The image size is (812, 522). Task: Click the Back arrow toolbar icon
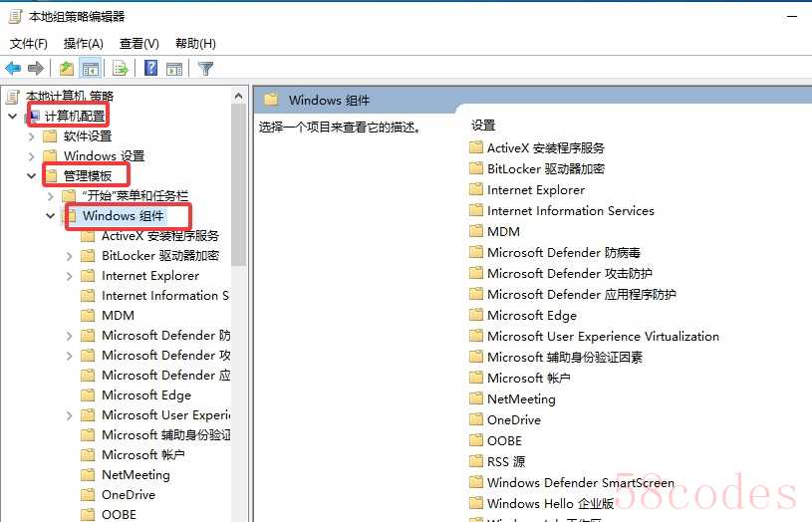[x=13, y=68]
